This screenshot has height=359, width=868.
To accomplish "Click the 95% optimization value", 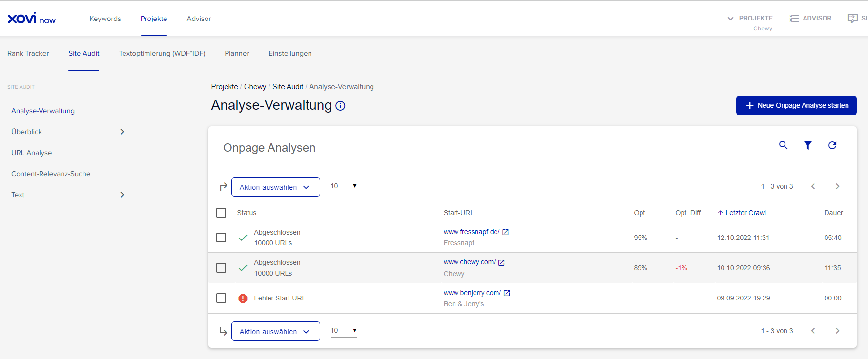I will pos(641,238).
